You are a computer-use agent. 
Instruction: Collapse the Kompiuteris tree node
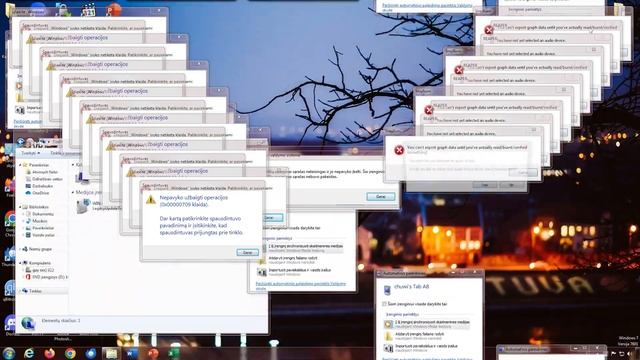coord(20,263)
